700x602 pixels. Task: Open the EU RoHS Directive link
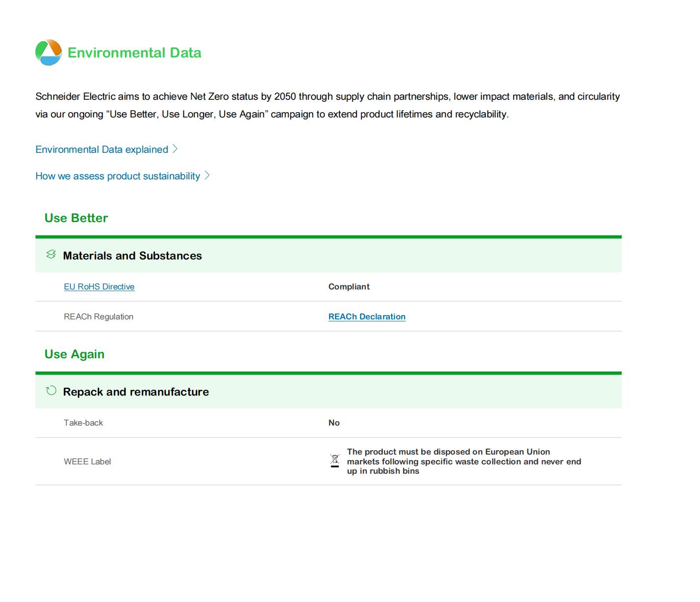(x=99, y=287)
